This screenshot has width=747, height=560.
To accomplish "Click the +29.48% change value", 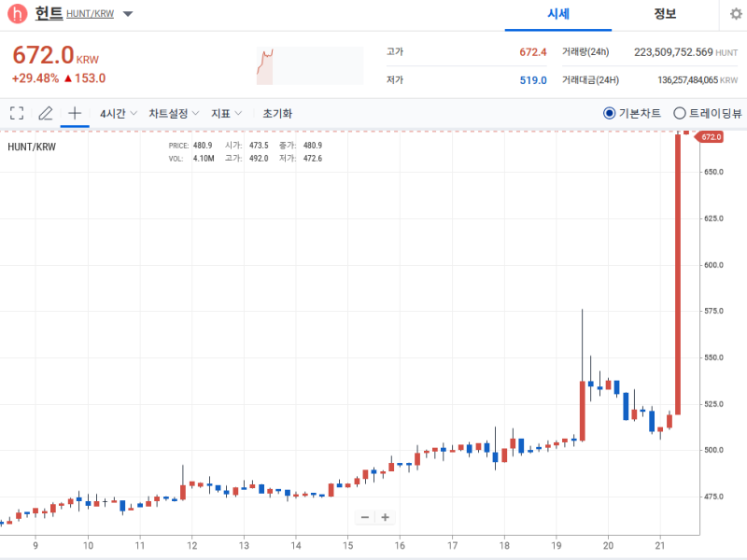I will pos(35,78).
